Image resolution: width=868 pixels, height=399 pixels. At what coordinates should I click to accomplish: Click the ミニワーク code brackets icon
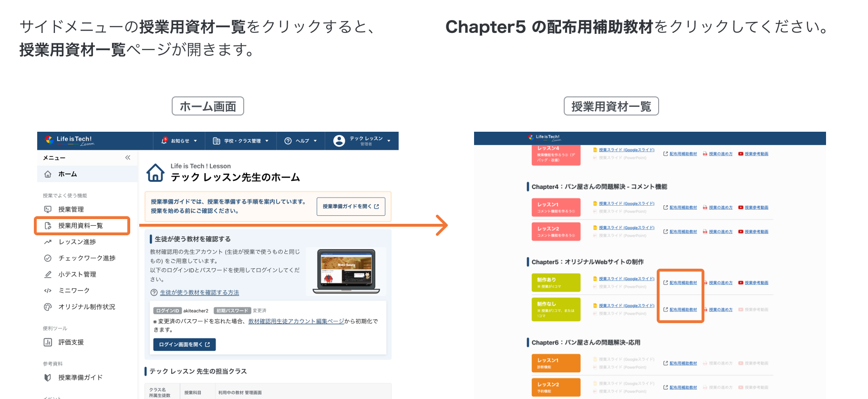pyautogui.click(x=48, y=291)
